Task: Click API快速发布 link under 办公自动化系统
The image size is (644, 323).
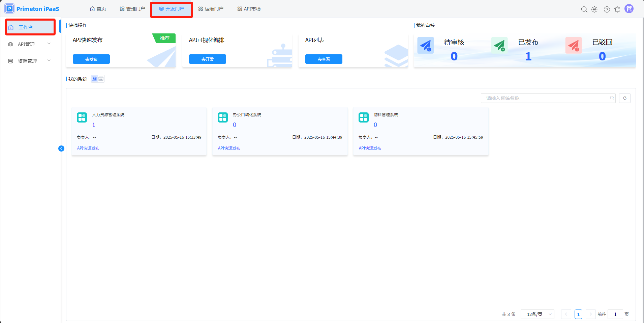Action: coord(229,148)
